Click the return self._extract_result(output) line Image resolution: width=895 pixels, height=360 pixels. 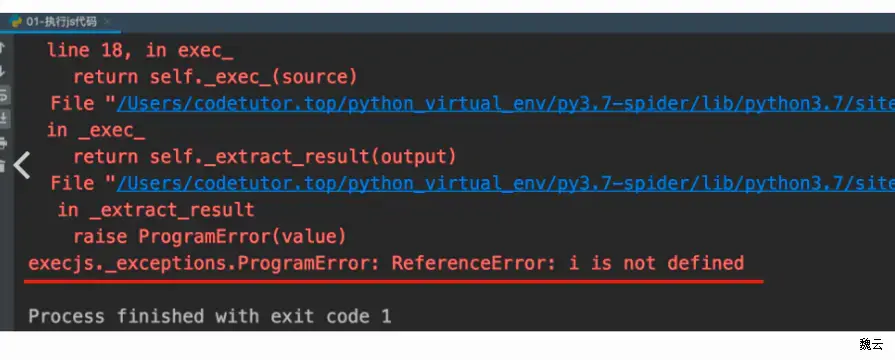click(265, 157)
